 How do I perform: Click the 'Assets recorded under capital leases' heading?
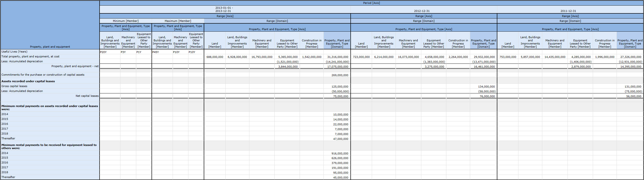point(28,81)
